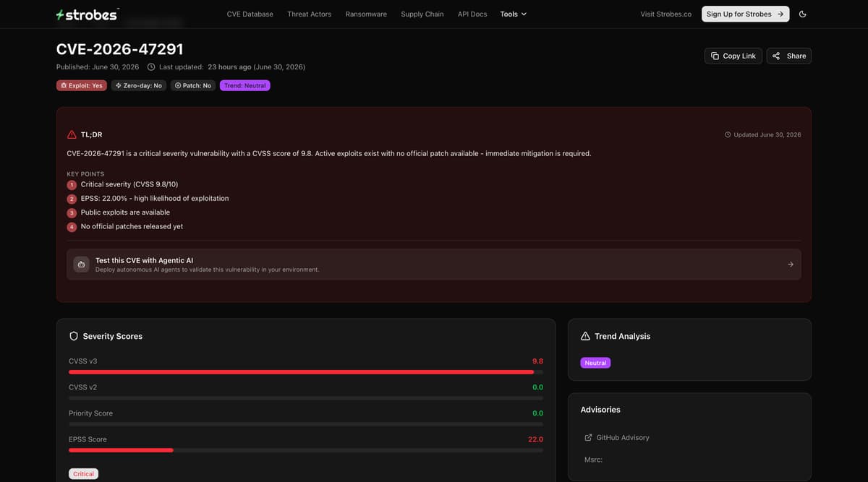Click the Critical severity tag
This screenshot has height=482, width=868.
(x=84, y=474)
